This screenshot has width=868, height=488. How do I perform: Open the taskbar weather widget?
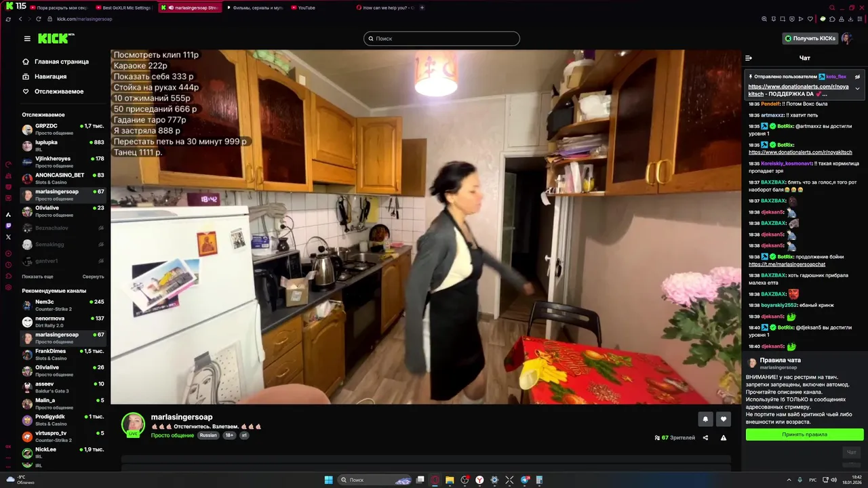[x=19, y=480]
